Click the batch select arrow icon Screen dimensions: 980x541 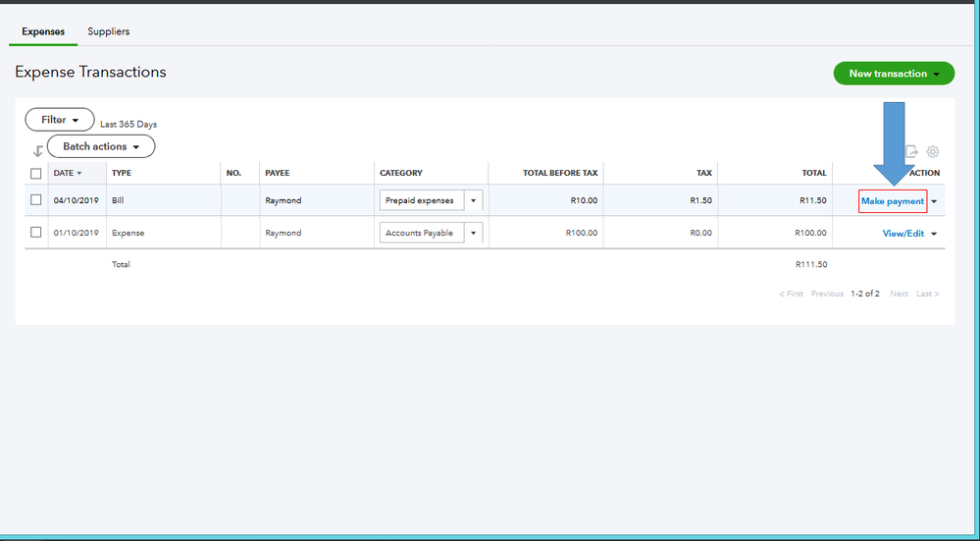click(38, 151)
